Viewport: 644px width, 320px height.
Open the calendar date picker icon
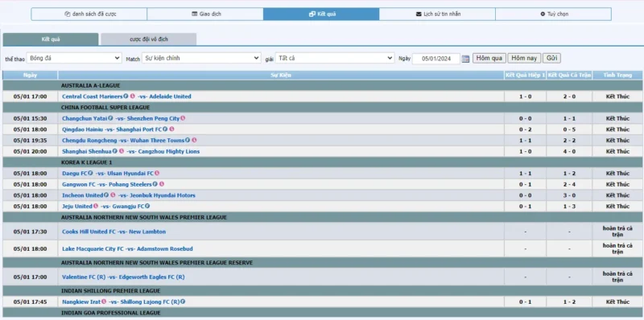coord(465,59)
